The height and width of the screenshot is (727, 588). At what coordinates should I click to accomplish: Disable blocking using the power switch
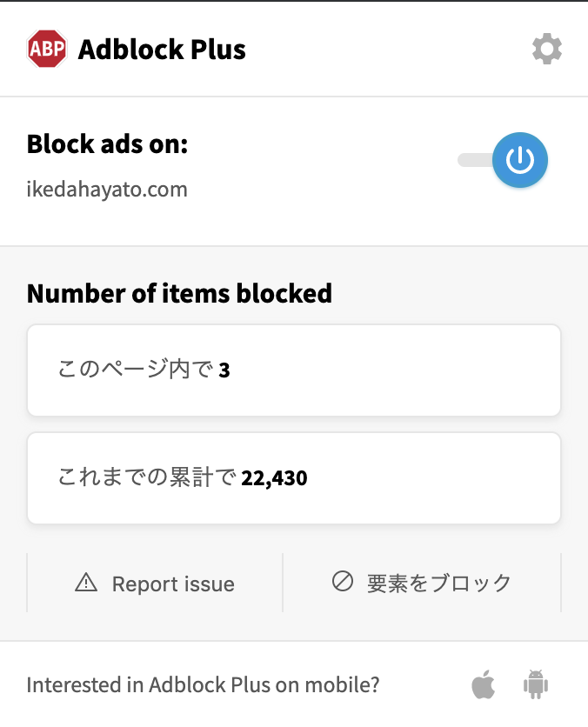tap(519, 160)
